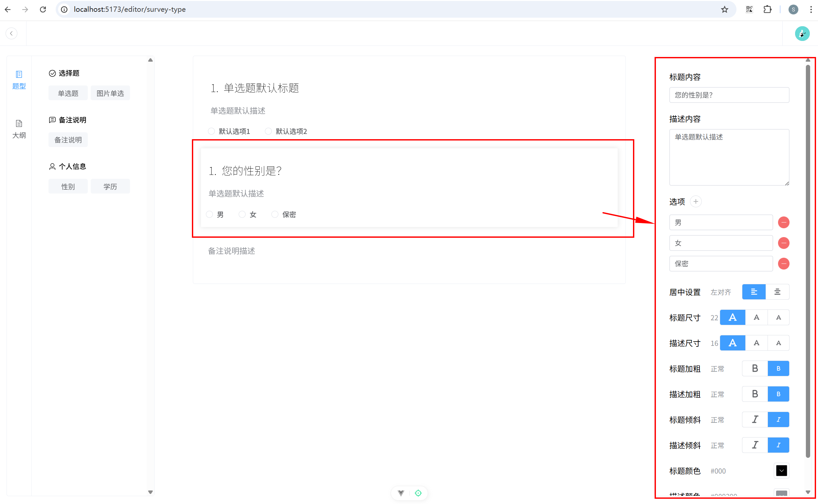Switch to the 大纲 tab
This screenshot has height=504, width=818.
click(x=19, y=129)
